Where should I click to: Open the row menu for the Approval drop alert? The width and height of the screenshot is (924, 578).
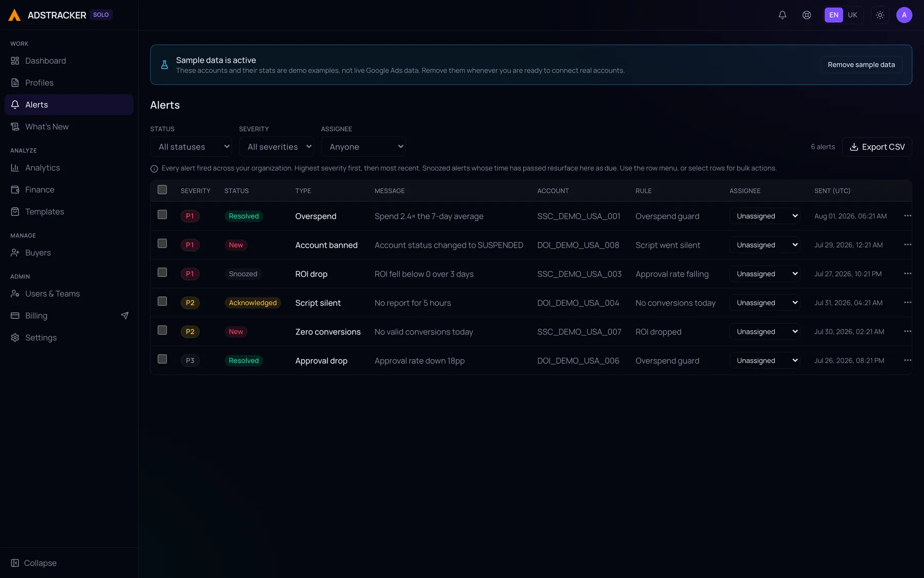(908, 360)
